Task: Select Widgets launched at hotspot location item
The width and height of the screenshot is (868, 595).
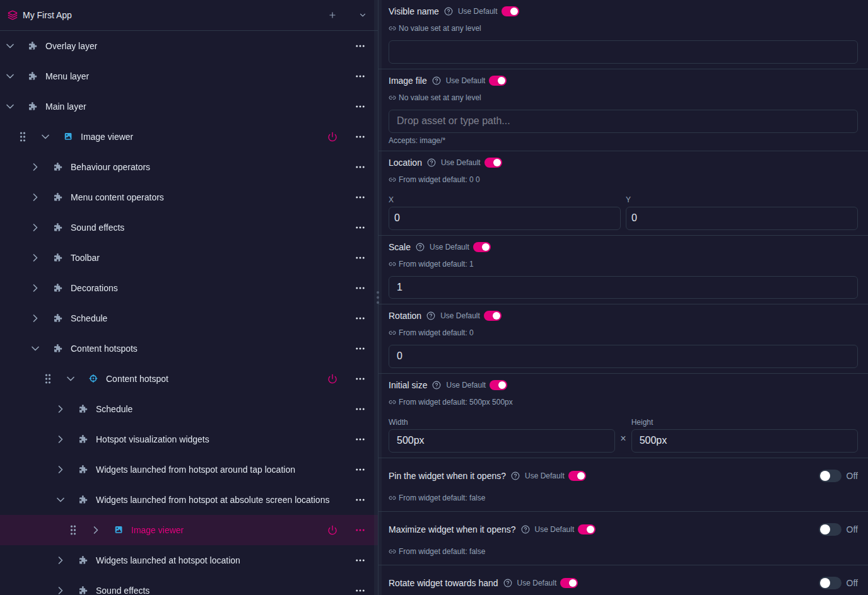Action: click(x=168, y=560)
